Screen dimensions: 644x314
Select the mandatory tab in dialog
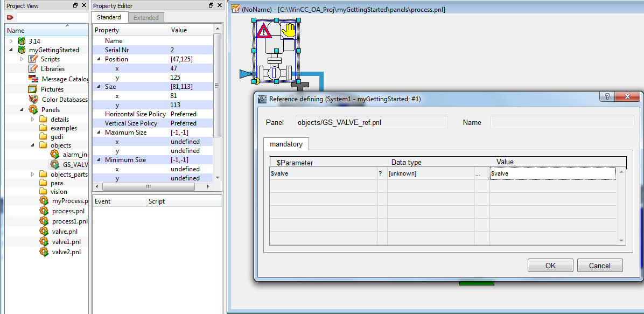pyautogui.click(x=286, y=144)
